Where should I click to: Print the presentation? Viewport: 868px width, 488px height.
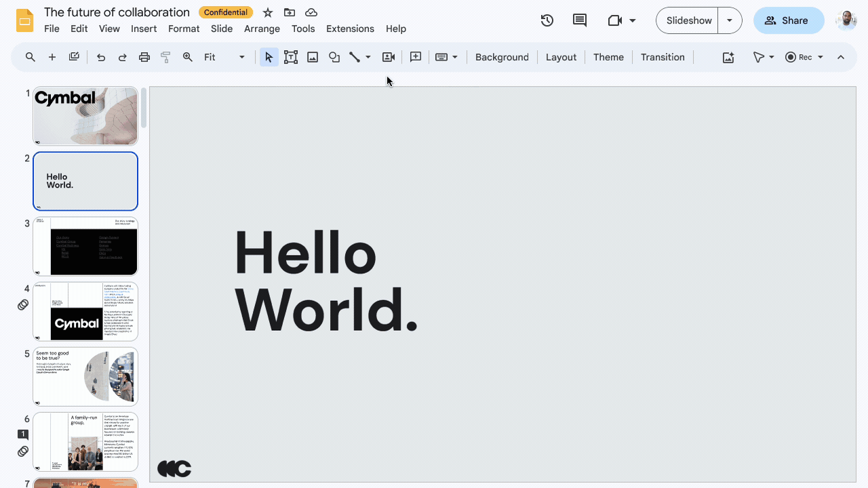click(x=144, y=57)
